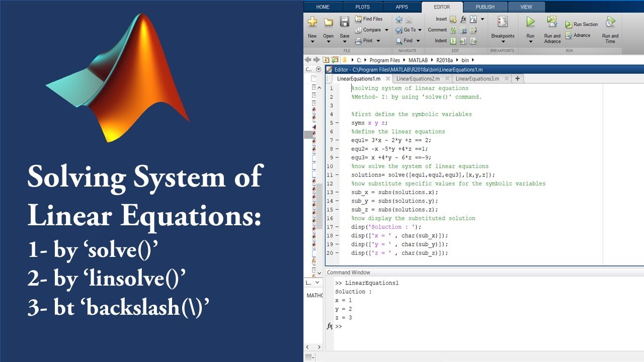The height and width of the screenshot is (362, 644).
Task: Click the fx insert function icon
Action: [463, 19]
